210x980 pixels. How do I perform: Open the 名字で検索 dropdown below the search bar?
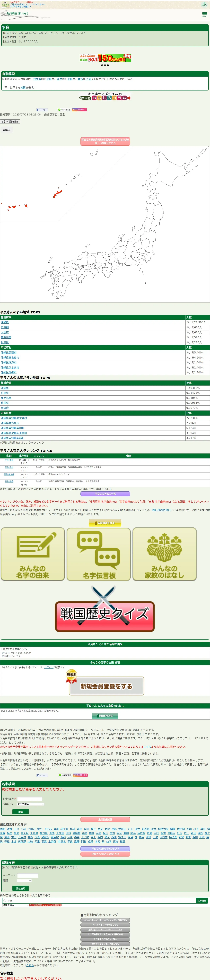point(16,905)
